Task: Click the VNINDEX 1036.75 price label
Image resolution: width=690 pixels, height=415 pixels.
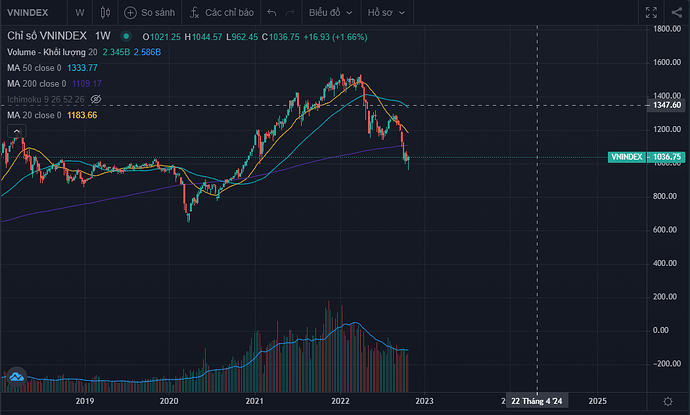Action: pos(646,157)
